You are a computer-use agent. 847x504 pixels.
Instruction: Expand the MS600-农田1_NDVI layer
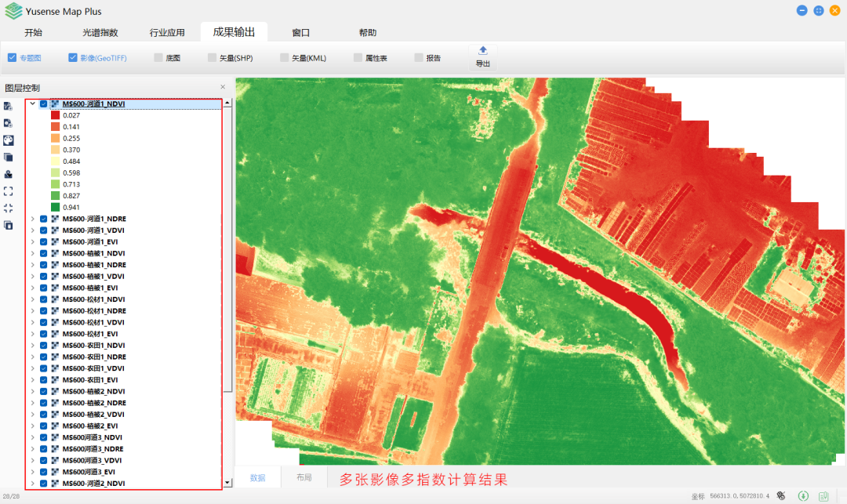32,345
